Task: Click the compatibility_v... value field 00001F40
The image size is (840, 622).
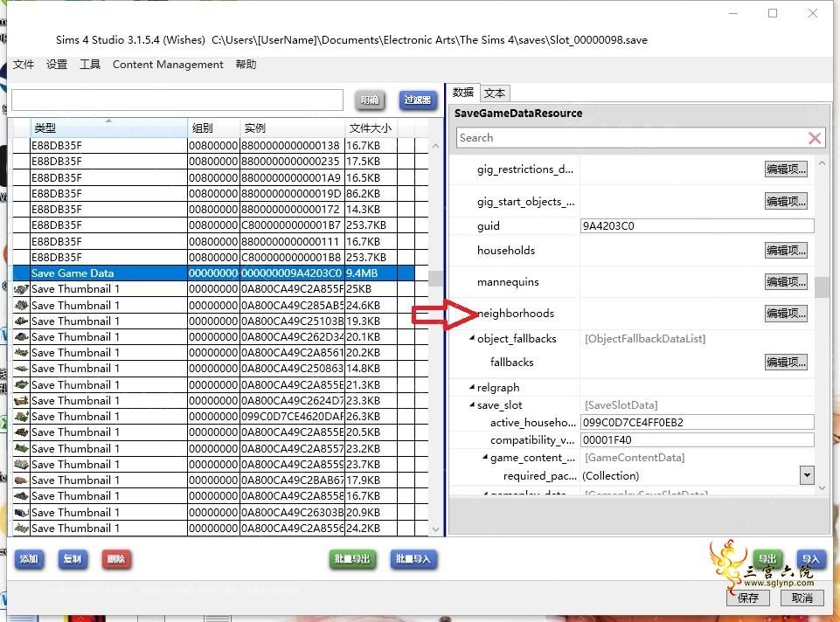Action: (697, 440)
